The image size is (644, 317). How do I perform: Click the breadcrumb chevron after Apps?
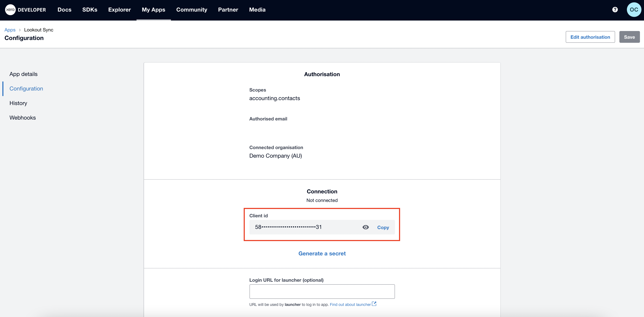point(20,30)
